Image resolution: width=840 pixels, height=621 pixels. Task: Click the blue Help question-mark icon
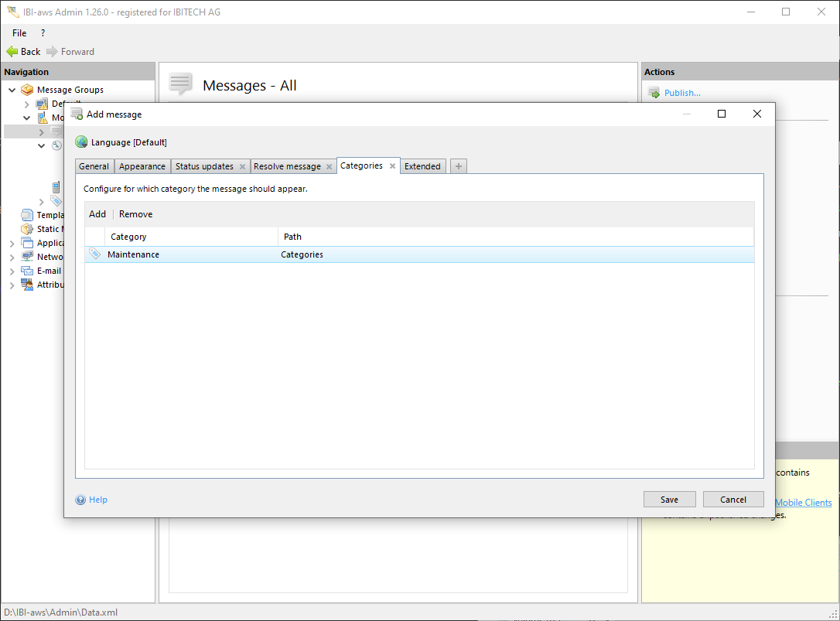click(x=80, y=500)
